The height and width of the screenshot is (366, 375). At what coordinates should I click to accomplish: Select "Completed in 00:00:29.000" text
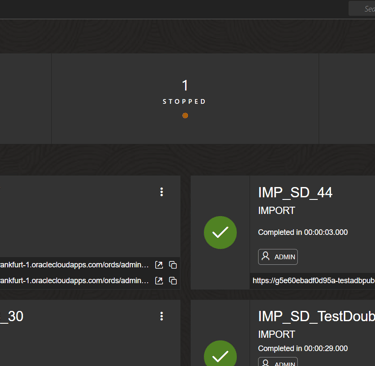tap(303, 348)
